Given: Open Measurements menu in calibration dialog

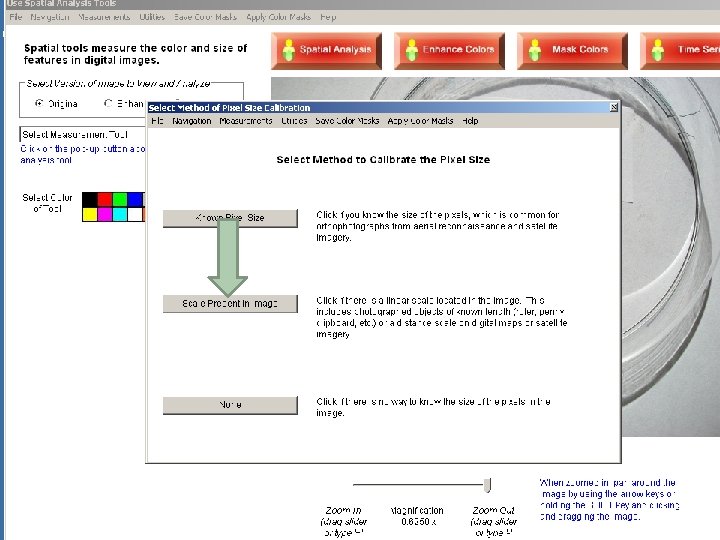Looking at the screenshot, I should pyautogui.click(x=246, y=121).
